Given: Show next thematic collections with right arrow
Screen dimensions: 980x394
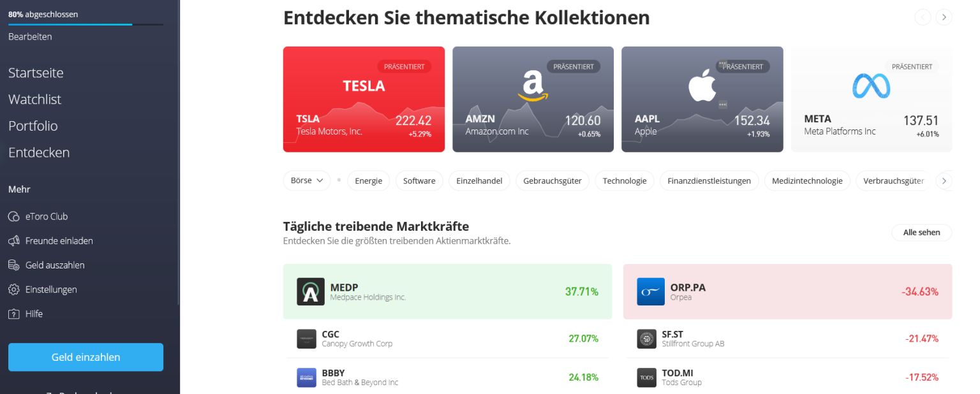Looking at the screenshot, I should point(944,17).
